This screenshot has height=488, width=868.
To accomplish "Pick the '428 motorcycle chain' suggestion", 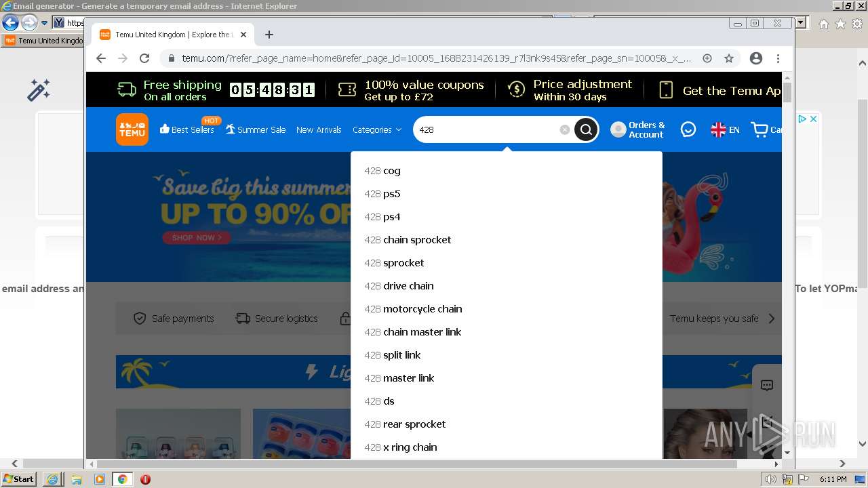I will coord(506,309).
